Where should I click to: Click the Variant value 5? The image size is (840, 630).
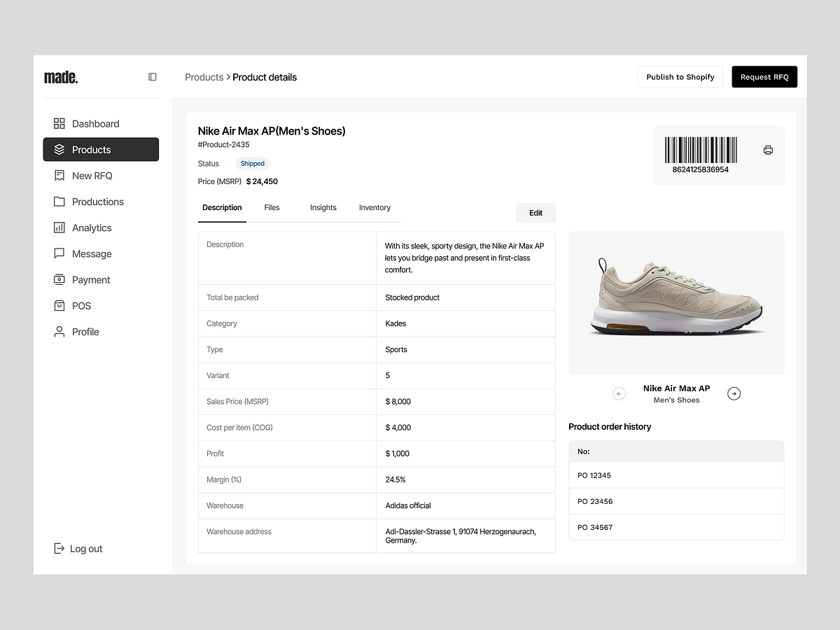tap(388, 376)
